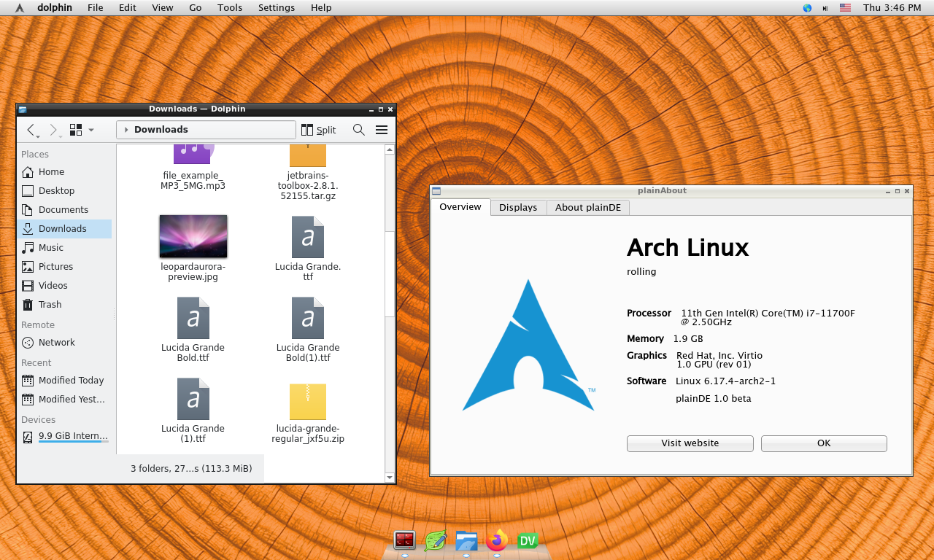Expand the Downloads breadcrumb arrow
Image resolution: width=934 pixels, height=560 pixels.
(126, 130)
